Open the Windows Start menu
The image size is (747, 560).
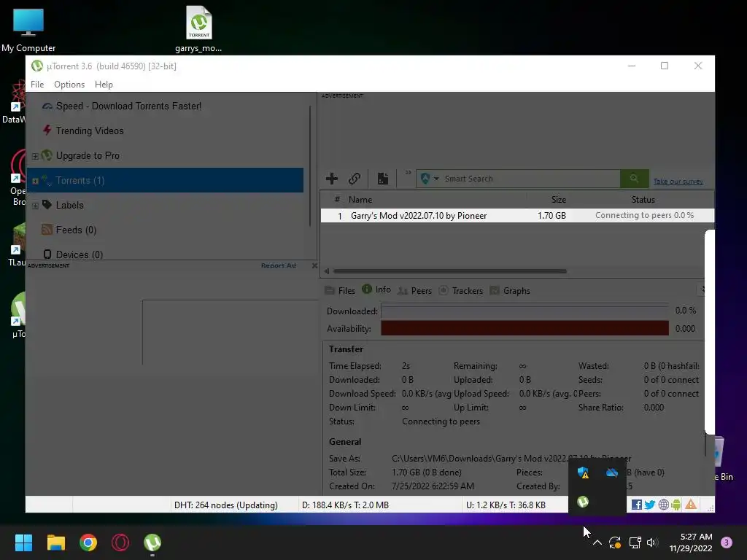(x=23, y=542)
